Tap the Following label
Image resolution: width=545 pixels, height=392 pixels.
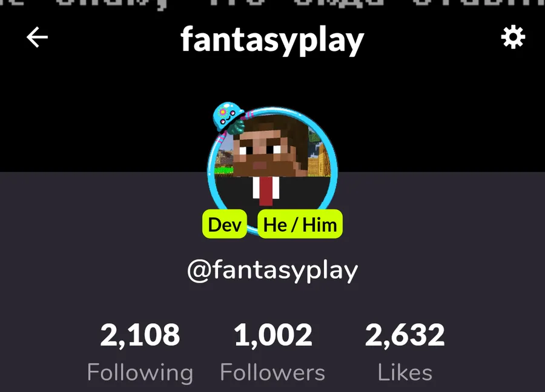(140, 373)
